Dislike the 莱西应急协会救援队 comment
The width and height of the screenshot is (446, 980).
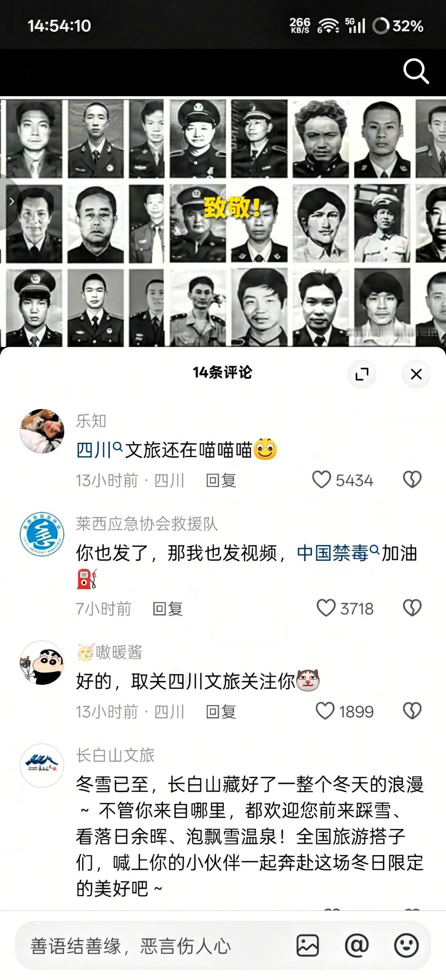pyautogui.click(x=412, y=608)
